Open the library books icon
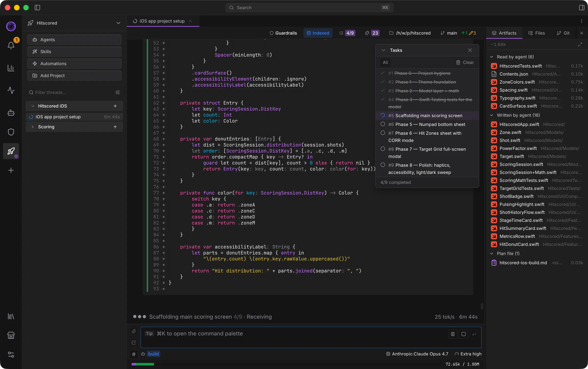This screenshot has height=369, width=588. pos(11,316)
